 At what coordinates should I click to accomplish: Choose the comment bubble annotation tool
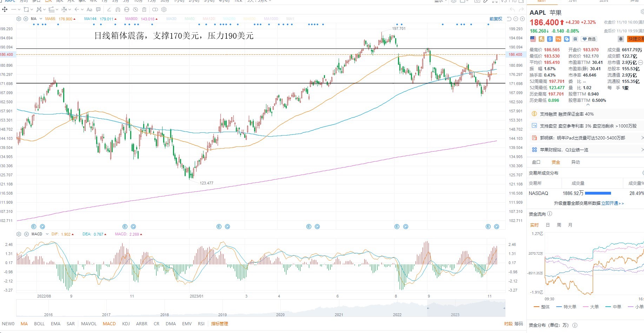(98, 9)
